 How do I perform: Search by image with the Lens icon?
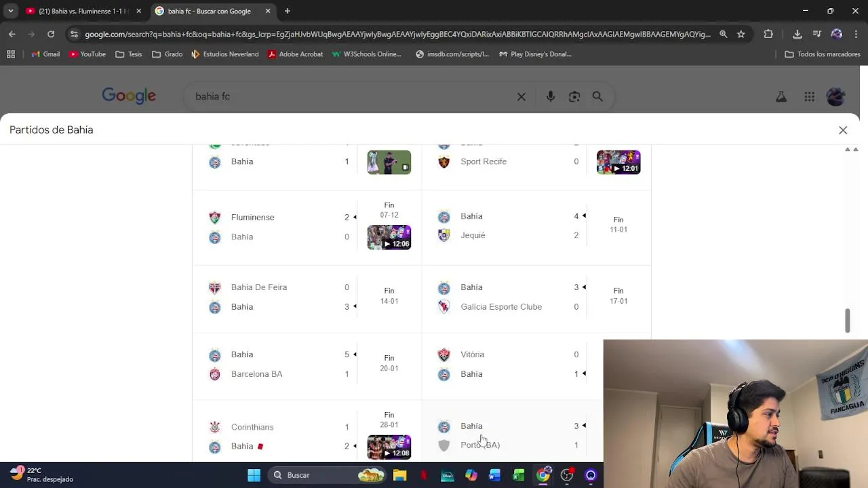coord(574,96)
